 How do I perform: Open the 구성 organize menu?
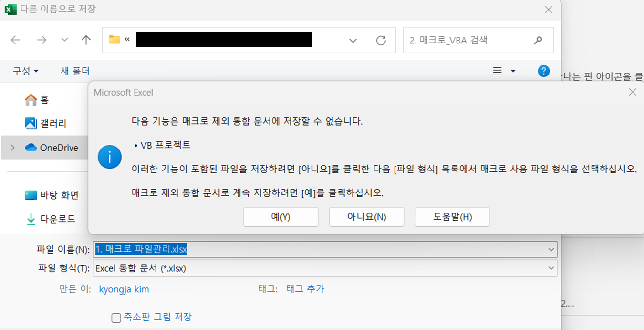click(25, 71)
